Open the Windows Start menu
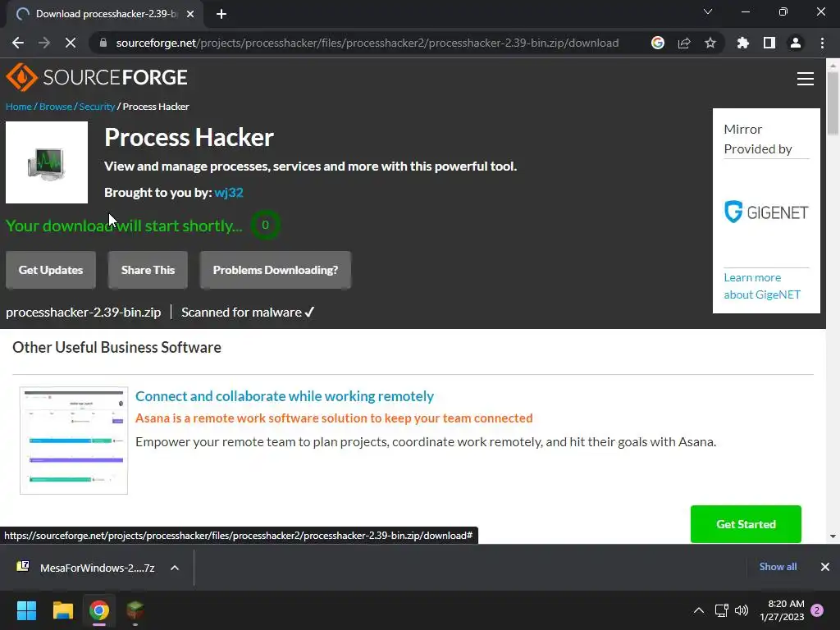 (x=26, y=610)
